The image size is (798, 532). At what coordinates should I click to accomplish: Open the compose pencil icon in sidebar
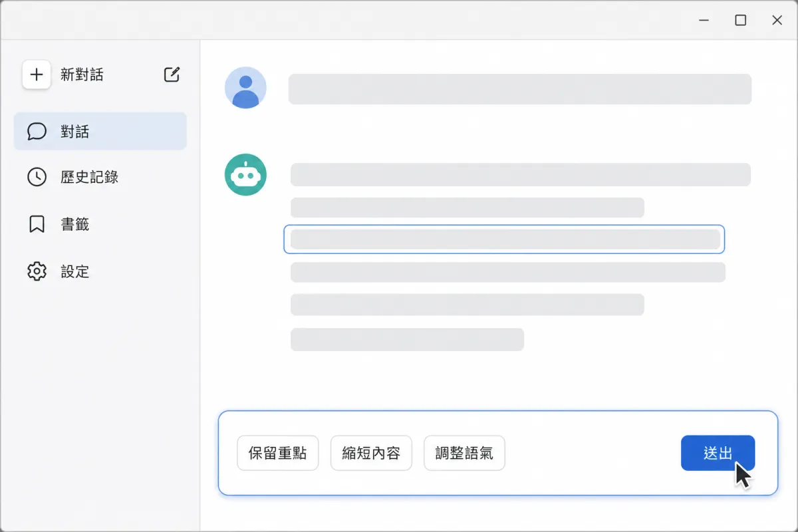pos(172,74)
